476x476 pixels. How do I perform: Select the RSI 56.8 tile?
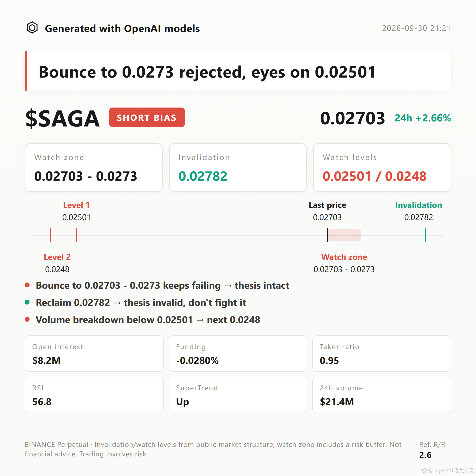click(x=94, y=395)
